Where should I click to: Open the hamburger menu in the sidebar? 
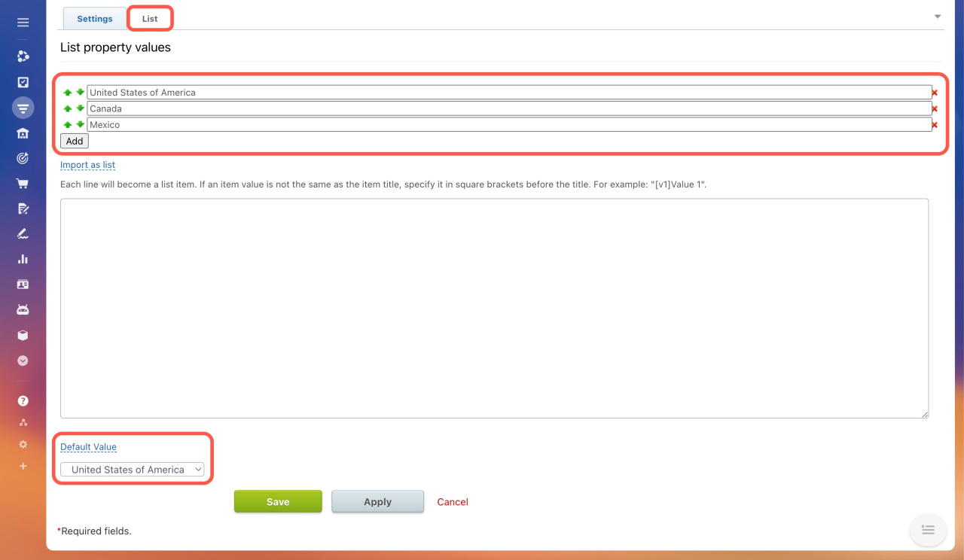[23, 23]
